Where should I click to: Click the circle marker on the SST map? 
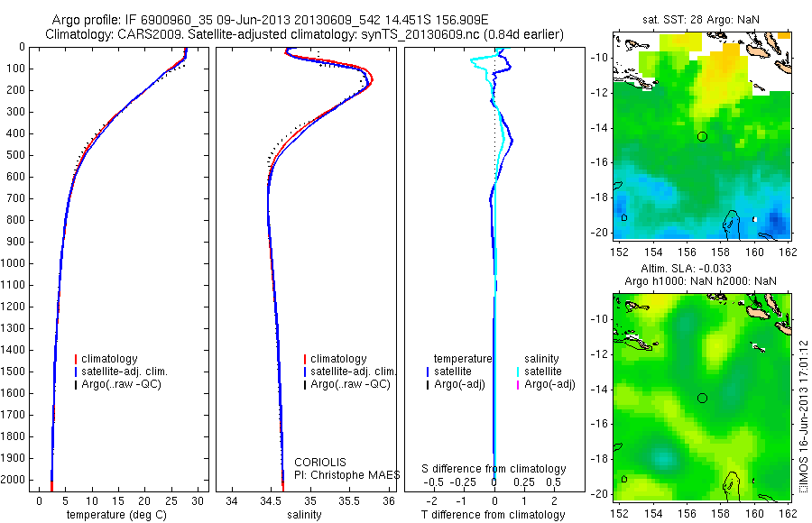(702, 137)
